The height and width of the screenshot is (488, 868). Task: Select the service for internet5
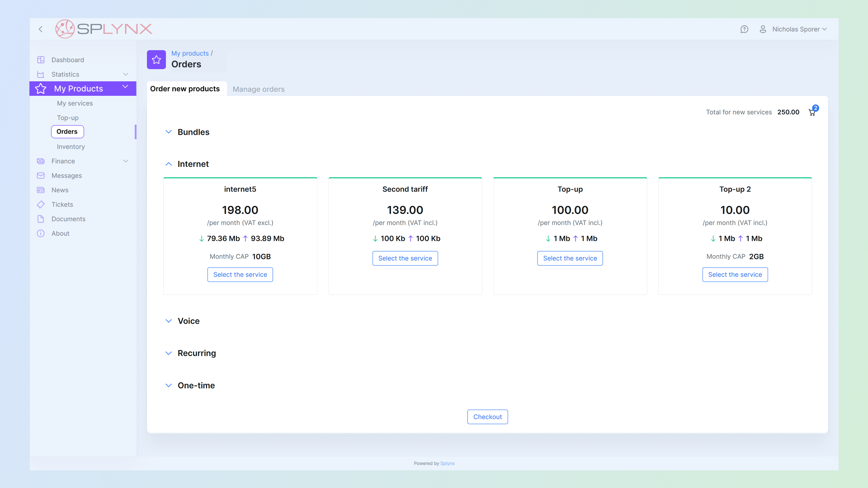(240, 275)
